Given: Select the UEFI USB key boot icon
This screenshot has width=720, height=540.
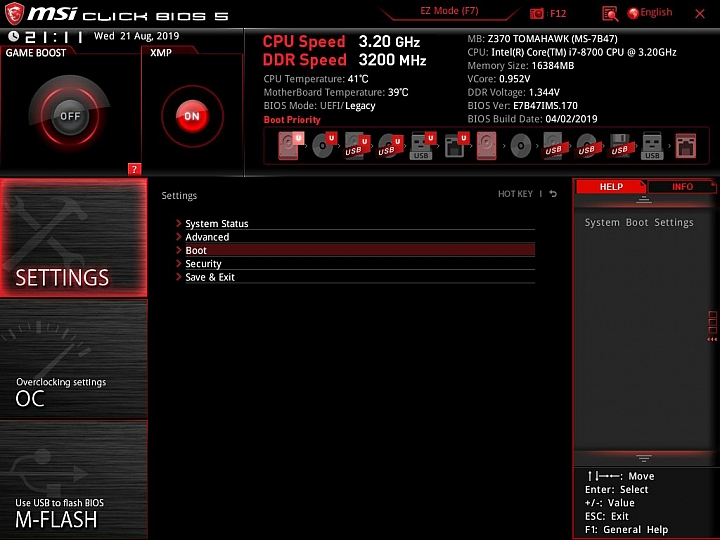Looking at the screenshot, I should point(423,146).
